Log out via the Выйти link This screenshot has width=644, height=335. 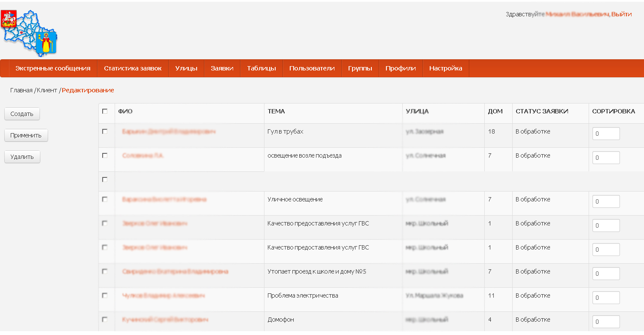pos(622,14)
